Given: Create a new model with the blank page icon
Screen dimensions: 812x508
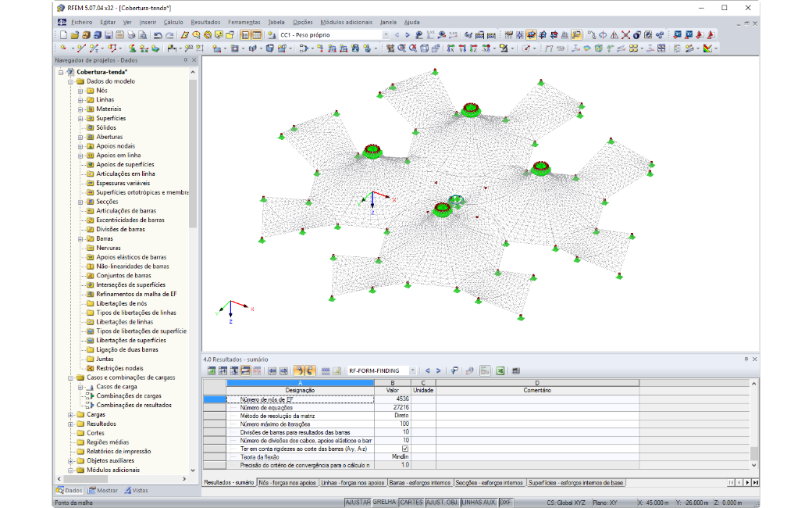Looking at the screenshot, I should 63,34.
